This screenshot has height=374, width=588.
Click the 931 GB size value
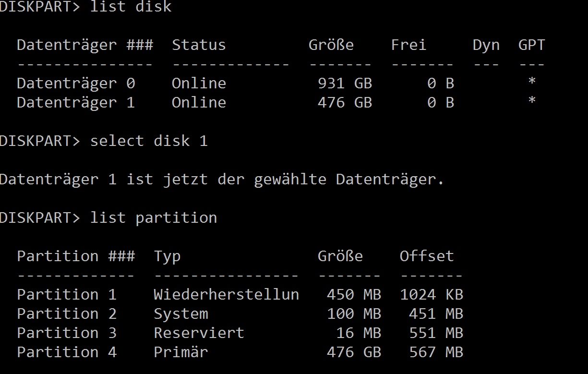[345, 83]
